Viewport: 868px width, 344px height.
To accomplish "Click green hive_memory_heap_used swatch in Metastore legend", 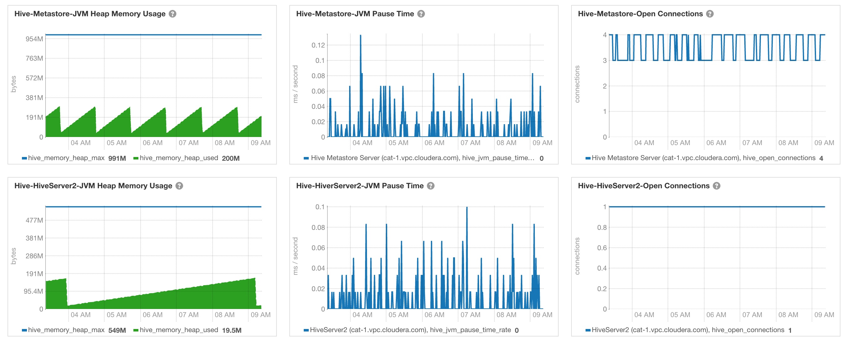I will 136,158.
